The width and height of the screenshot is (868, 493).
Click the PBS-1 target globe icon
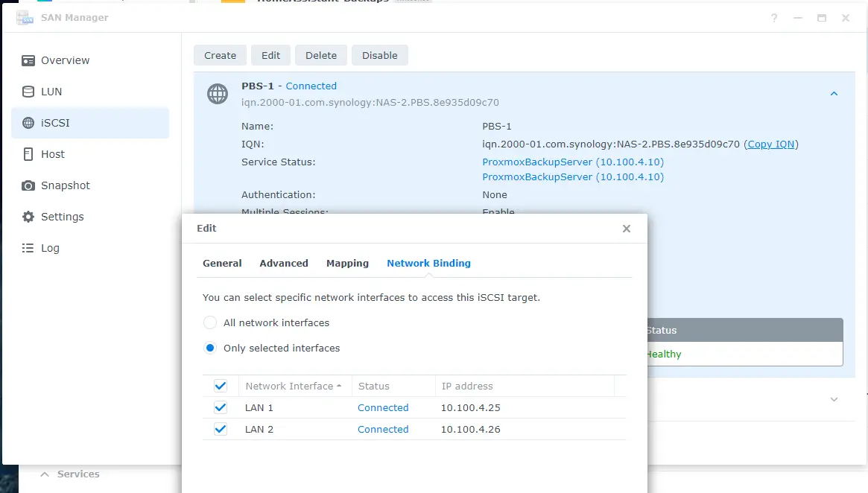[218, 94]
